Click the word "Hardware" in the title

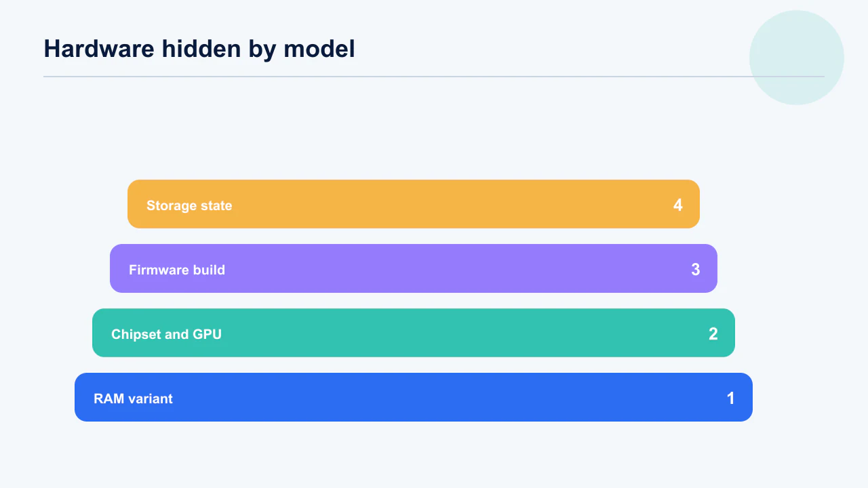point(99,49)
